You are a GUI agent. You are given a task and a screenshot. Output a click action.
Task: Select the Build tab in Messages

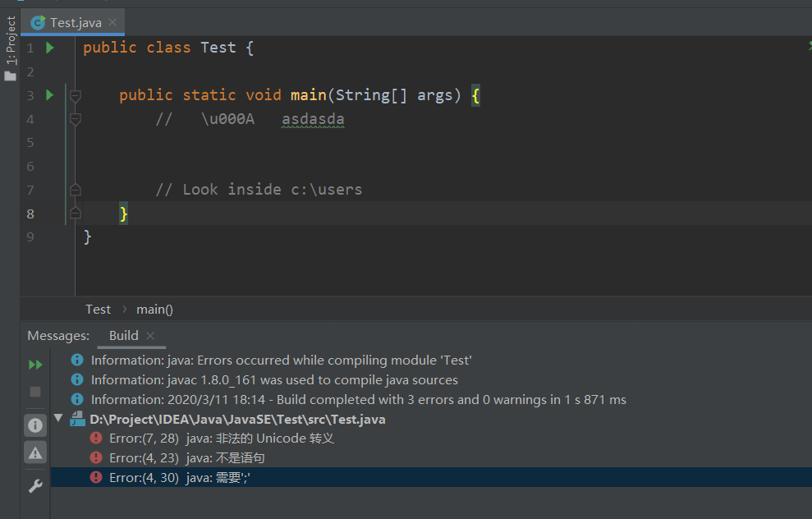124,336
